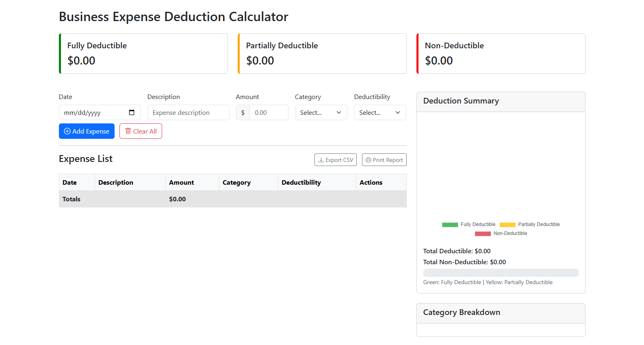Click the green/yellow legend caption text
The height and width of the screenshot is (345, 644).
488,282
